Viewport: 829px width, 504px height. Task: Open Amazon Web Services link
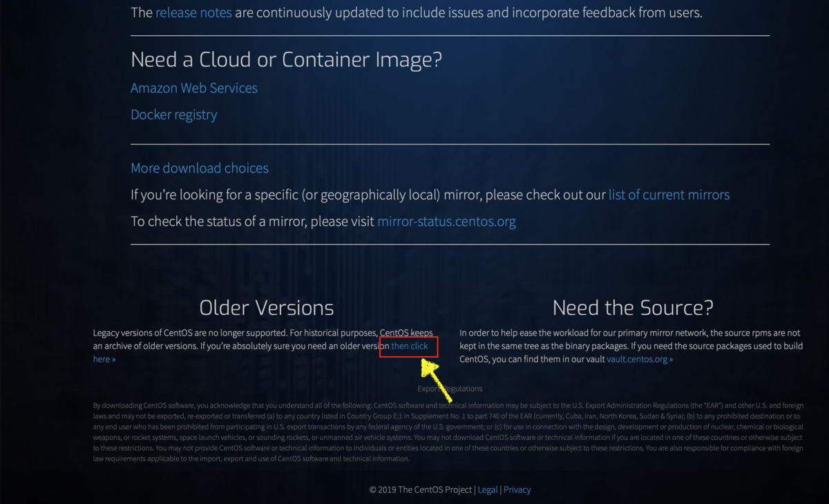coord(194,88)
